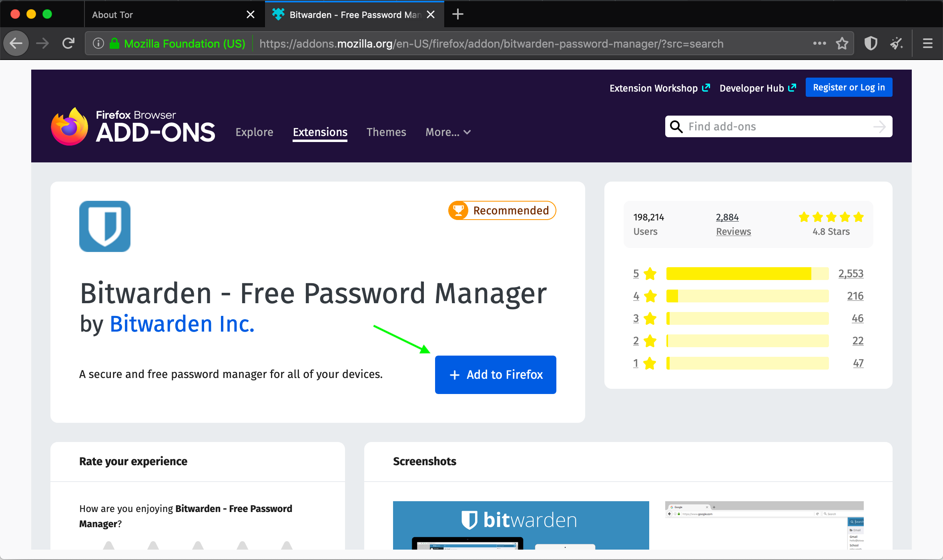Click the Recommended badge label

pyautogui.click(x=511, y=210)
